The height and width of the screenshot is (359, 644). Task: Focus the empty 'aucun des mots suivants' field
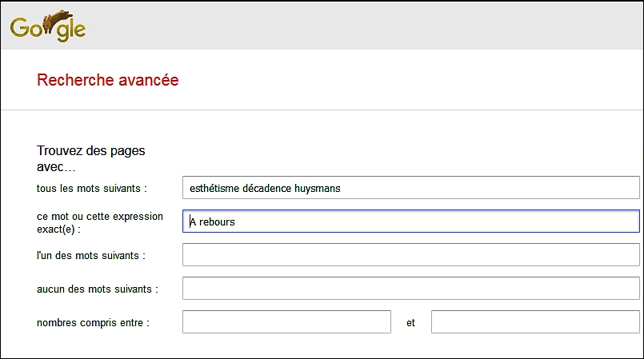coord(411,289)
